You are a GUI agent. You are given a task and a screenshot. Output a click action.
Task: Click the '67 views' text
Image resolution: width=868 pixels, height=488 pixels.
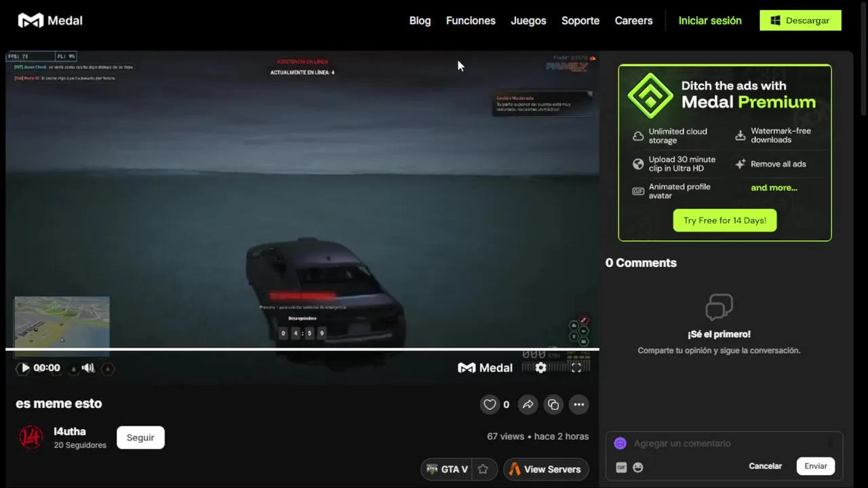505,436
